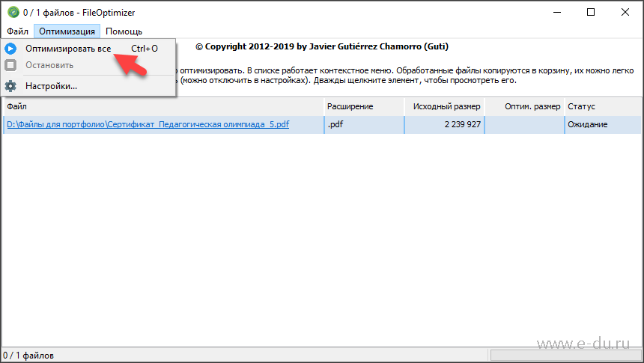This screenshot has height=363, width=644.
Task: Maximize the FileOptimizer window
Action: (591, 12)
